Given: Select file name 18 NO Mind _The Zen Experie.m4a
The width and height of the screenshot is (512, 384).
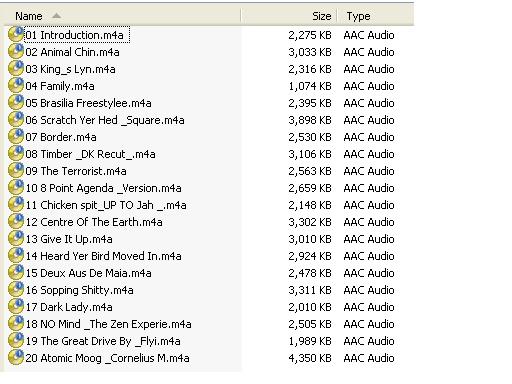Looking at the screenshot, I should 108,324.
